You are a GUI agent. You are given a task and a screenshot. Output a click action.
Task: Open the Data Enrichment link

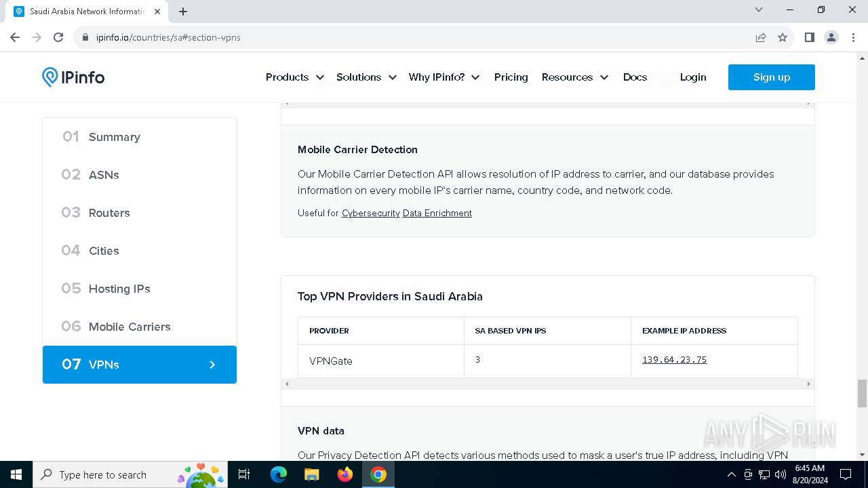437,213
